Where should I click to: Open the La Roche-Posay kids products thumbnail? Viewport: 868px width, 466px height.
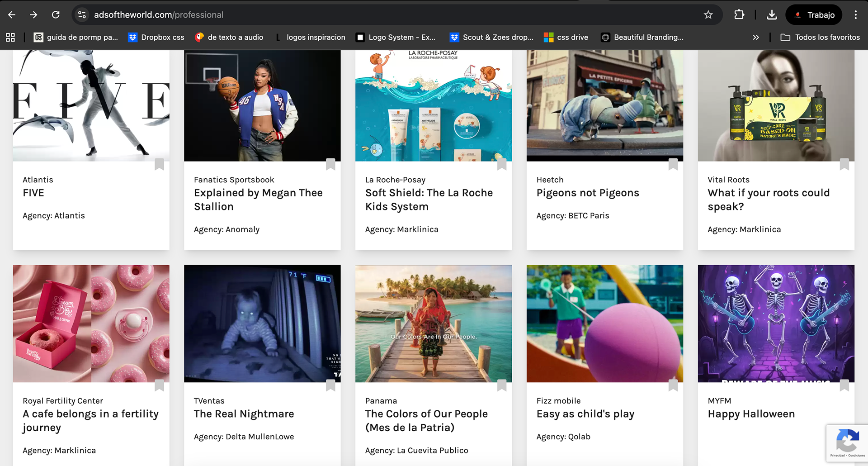point(434,105)
